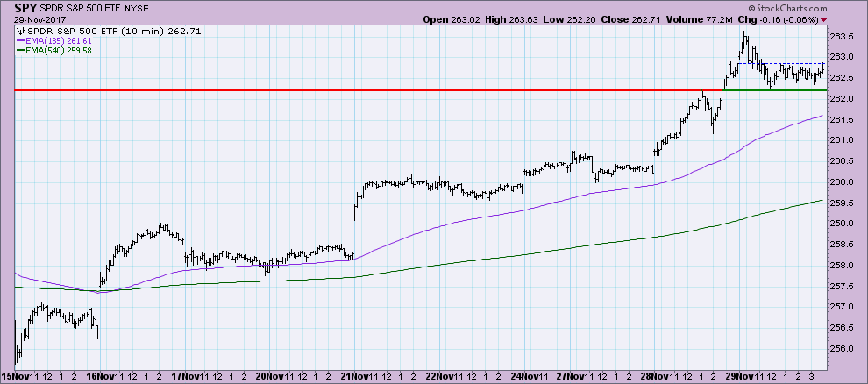This screenshot has width=868, height=384.
Task: Click the purple EMA(135) legend line swatch
Action: [x=22, y=41]
